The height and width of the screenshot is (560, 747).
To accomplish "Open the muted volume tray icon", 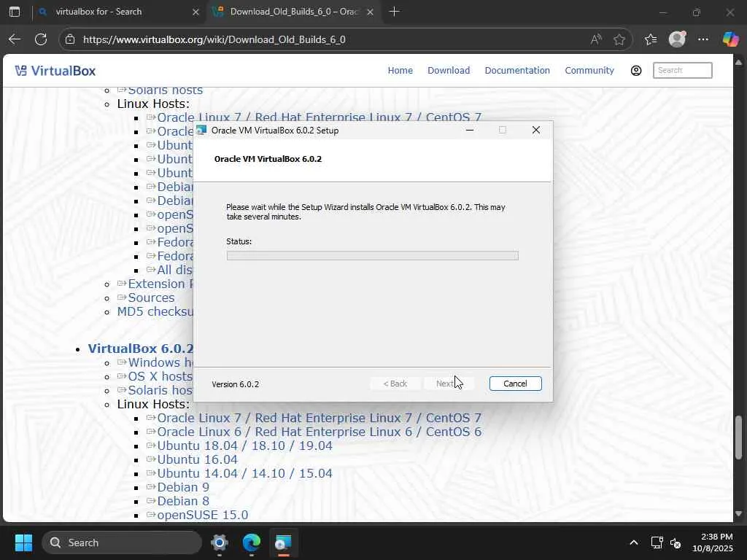I will click(x=675, y=542).
